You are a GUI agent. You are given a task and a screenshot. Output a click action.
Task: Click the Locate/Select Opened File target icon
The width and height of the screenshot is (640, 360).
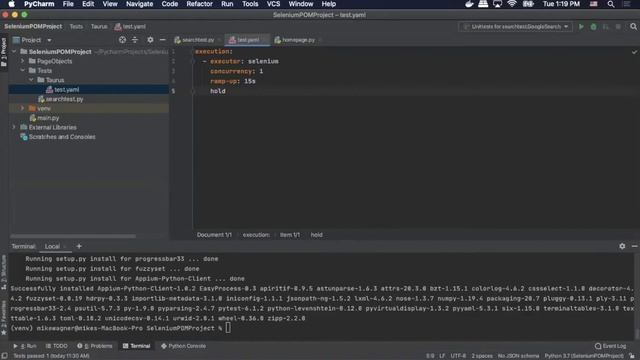(x=122, y=40)
